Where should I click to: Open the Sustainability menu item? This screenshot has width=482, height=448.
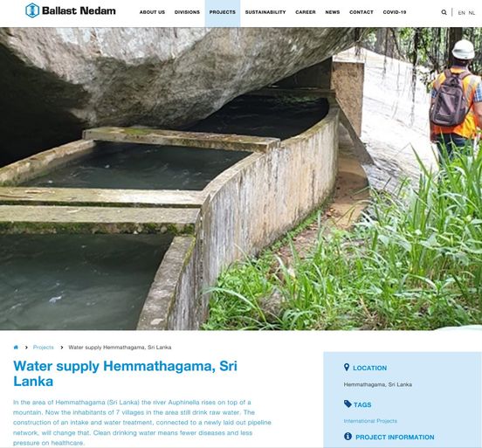265,12
